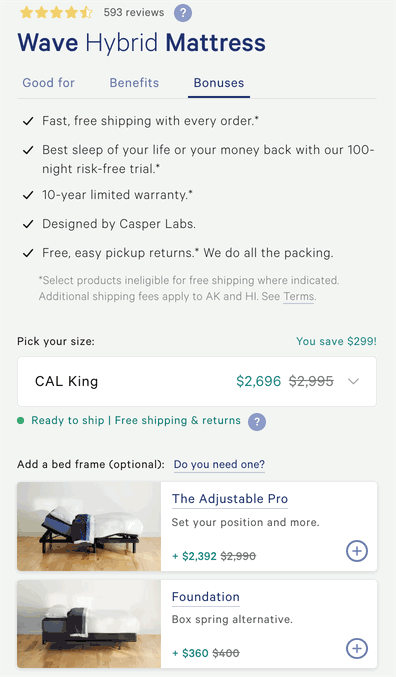Open the Terms link
The height and width of the screenshot is (677, 396).
coord(298,297)
